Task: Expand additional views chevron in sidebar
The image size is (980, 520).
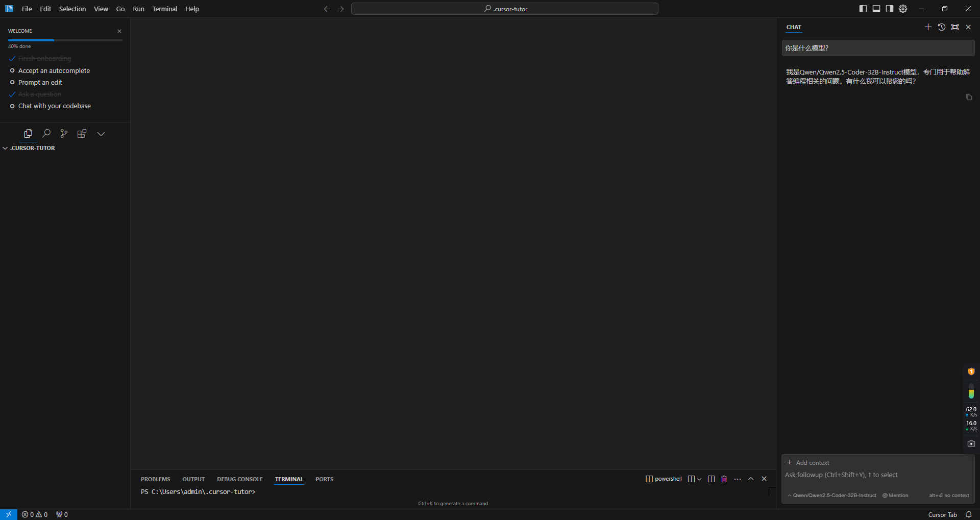Action: click(101, 134)
